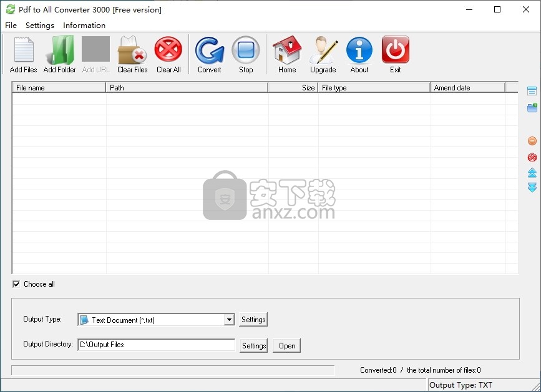Screen dimensions: 541x392
Task: Click the app logo in title bar
Action: pyautogui.click(x=11, y=9)
